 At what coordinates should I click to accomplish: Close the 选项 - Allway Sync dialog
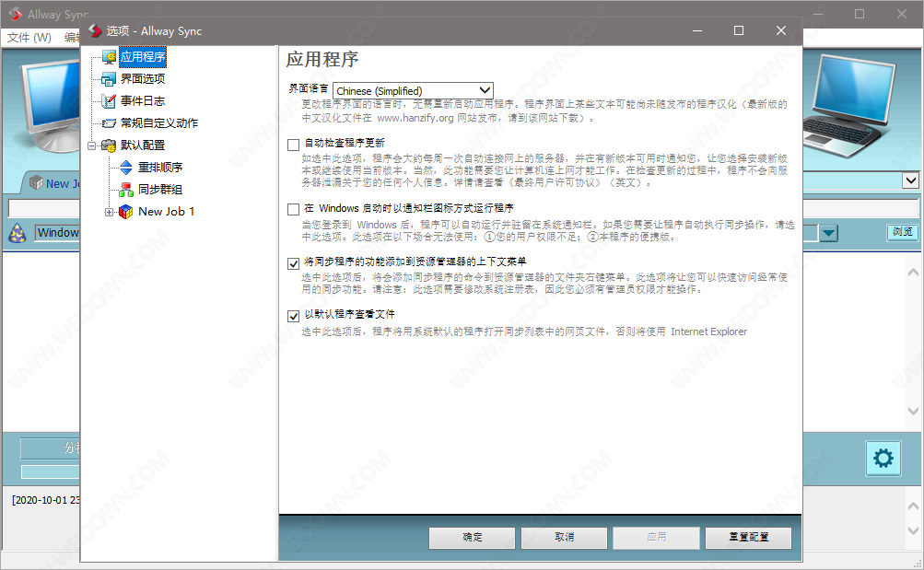tap(781, 30)
